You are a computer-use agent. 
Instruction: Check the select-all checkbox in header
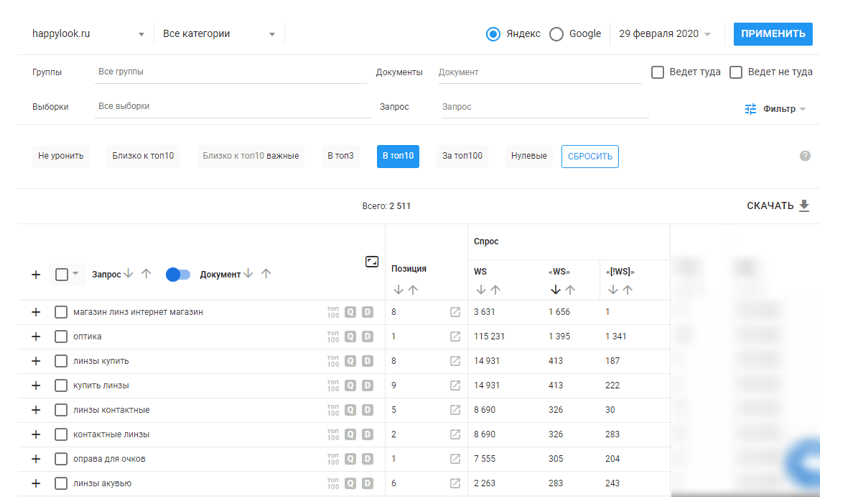click(x=61, y=275)
